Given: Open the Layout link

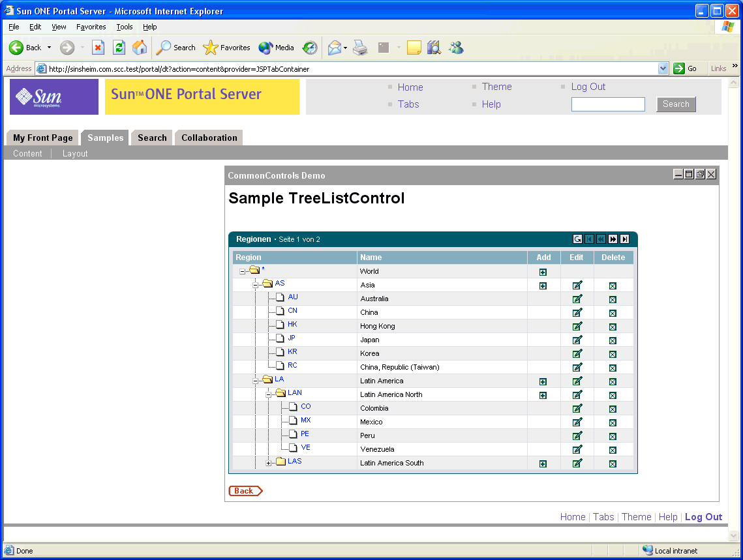Looking at the screenshot, I should [75, 153].
